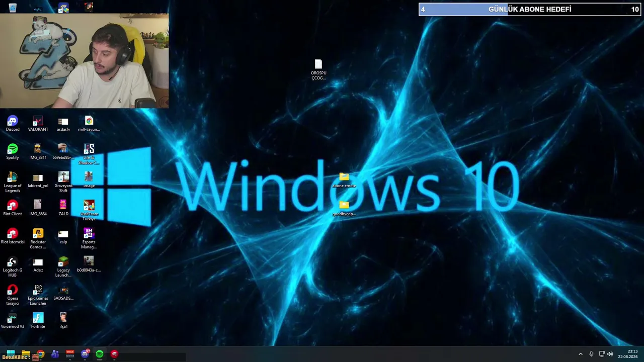The height and width of the screenshot is (362, 644).
Task: Select the Legacy Launcher shortcut
Action: tap(63, 267)
